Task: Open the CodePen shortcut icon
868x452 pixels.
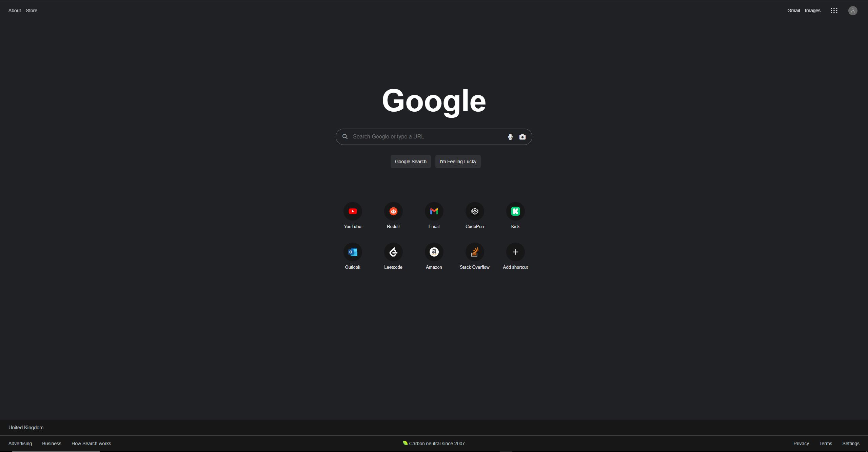Action: [x=475, y=211]
